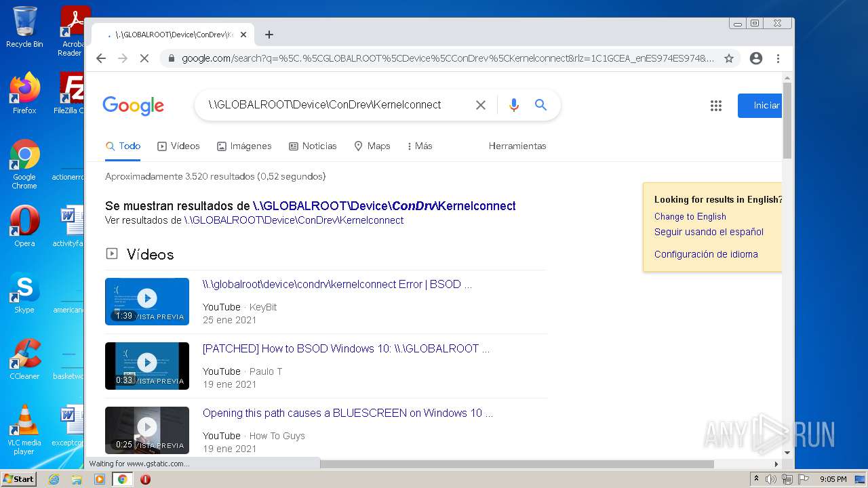Click the horizontal page scrollbar
The image size is (868, 488).
[517, 464]
